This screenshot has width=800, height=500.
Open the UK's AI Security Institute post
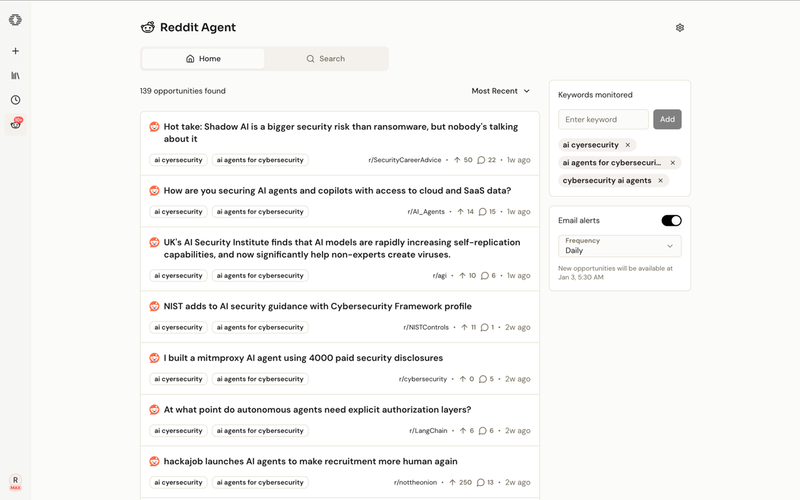342,248
